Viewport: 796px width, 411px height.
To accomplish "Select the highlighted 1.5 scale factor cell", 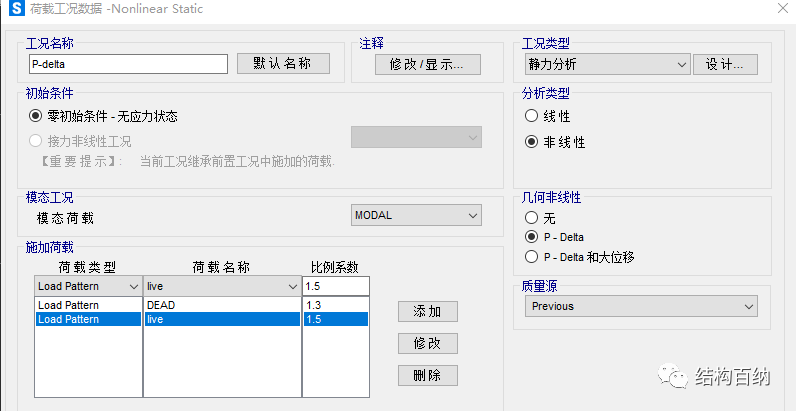I will click(336, 319).
